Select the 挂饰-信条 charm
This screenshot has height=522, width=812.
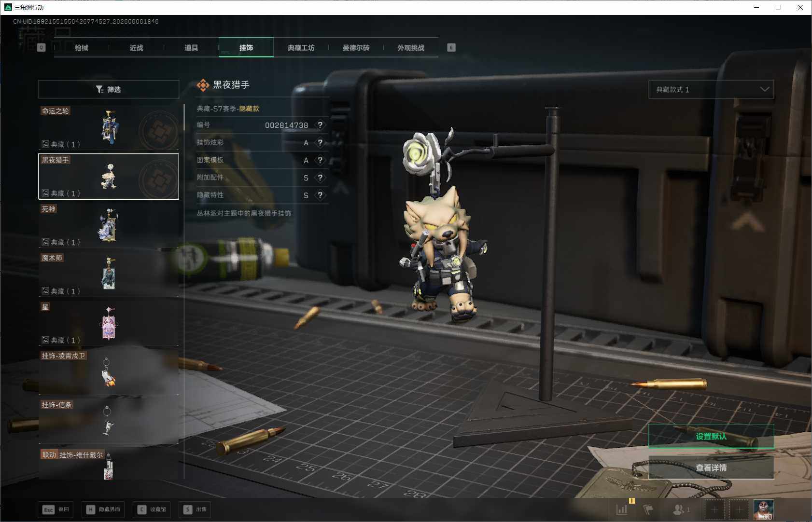pos(109,421)
